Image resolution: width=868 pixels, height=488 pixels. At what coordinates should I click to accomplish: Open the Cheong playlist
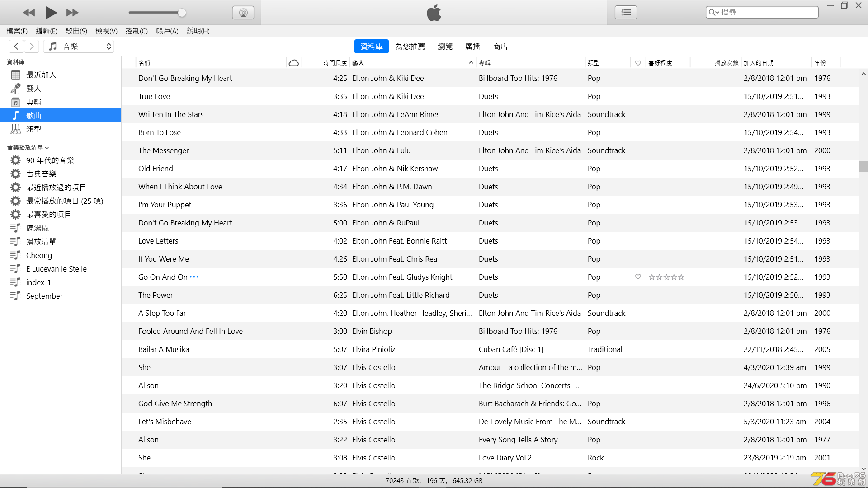[x=61, y=255]
